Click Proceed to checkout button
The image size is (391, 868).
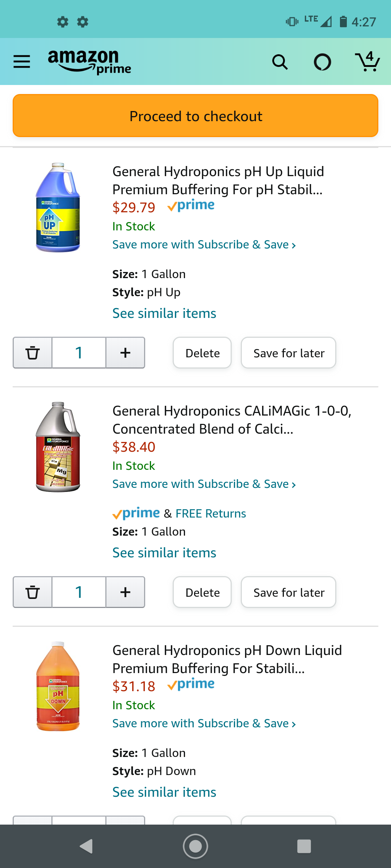195,116
